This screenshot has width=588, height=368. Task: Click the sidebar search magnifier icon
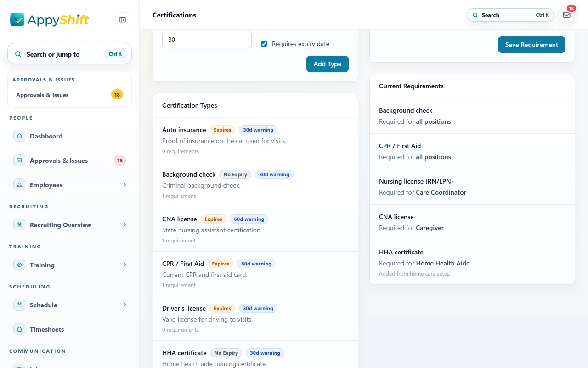click(x=18, y=54)
